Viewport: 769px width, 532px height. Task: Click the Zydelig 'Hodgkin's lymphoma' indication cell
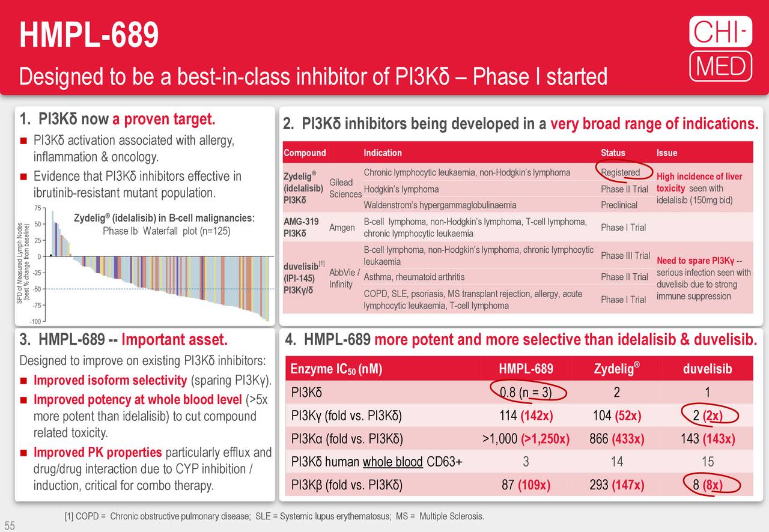(x=401, y=189)
